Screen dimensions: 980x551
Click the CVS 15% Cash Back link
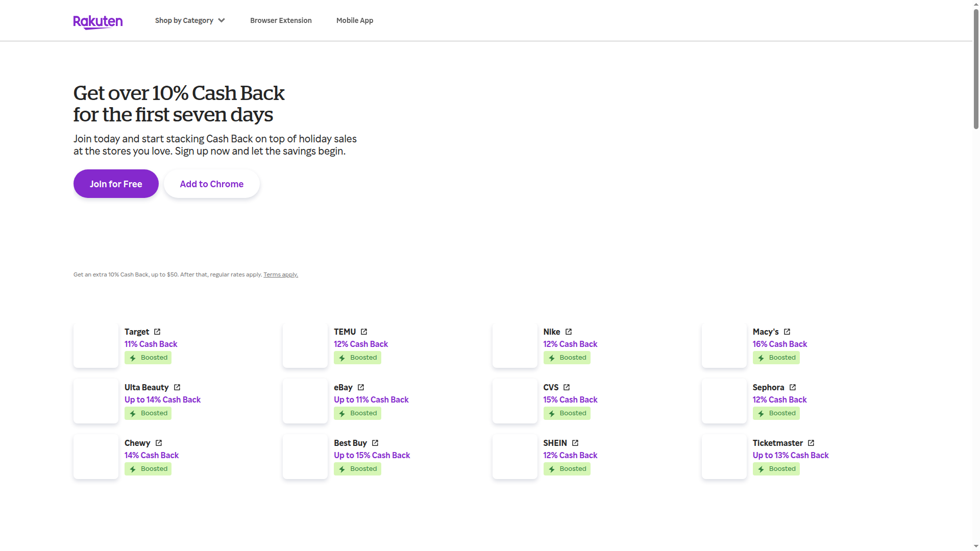pos(570,399)
